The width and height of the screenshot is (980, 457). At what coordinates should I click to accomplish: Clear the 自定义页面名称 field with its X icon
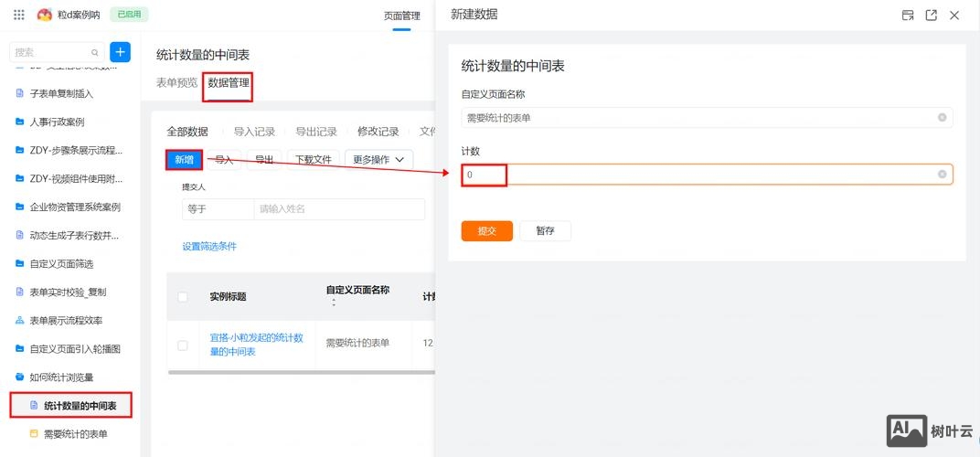click(x=942, y=118)
